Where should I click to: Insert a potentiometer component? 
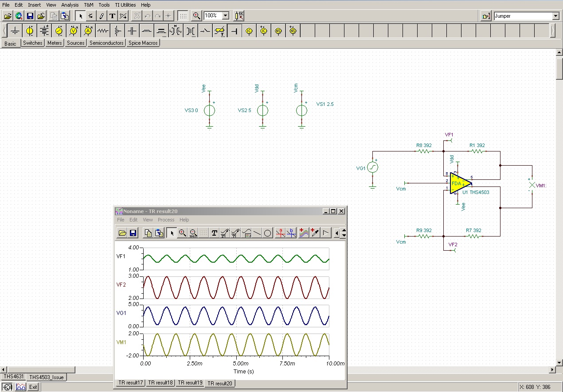(x=117, y=31)
